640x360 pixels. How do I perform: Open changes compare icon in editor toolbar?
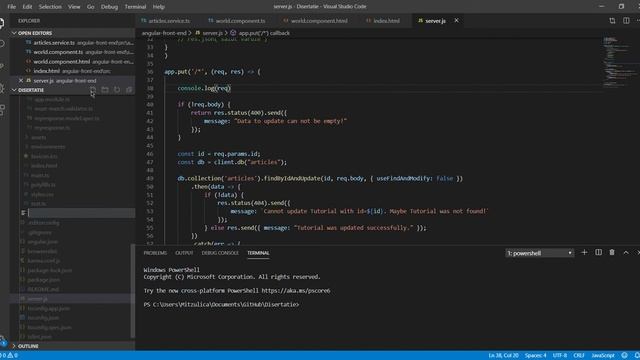(x=612, y=20)
